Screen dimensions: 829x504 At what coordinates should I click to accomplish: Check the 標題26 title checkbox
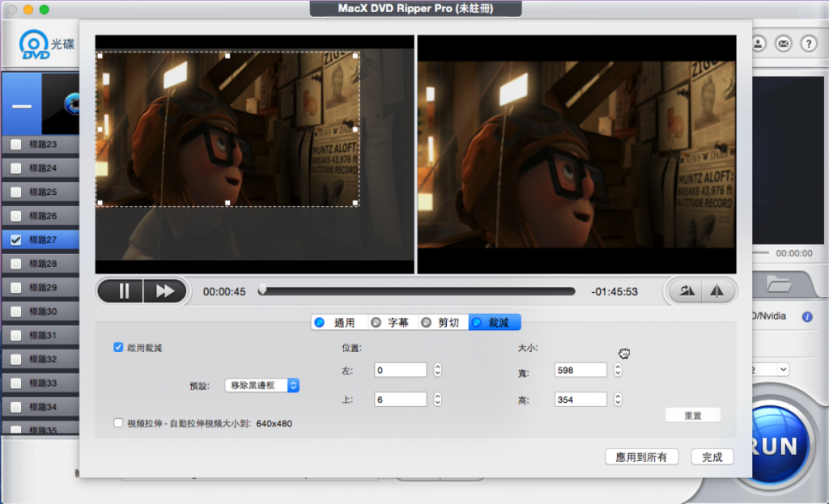click(x=16, y=215)
